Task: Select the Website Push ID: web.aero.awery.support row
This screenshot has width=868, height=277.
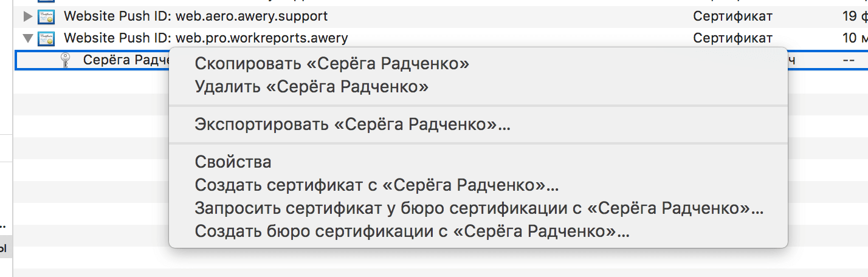Action: [196, 16]
